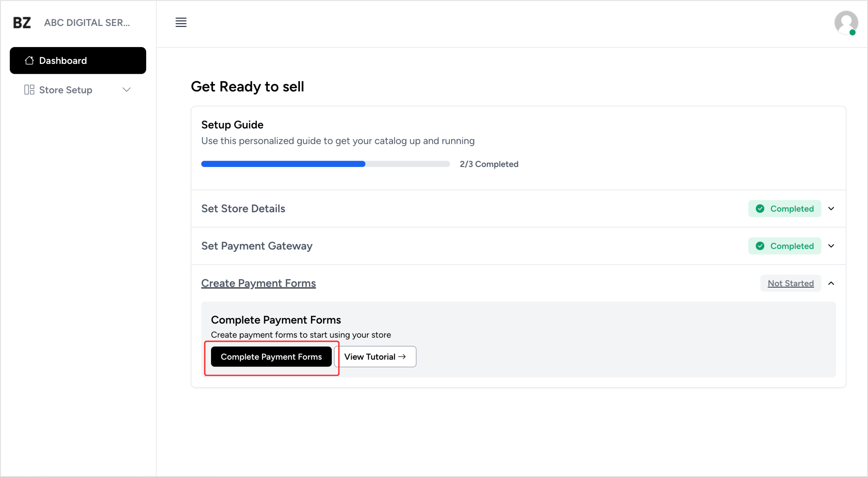868x477 pixels.
Task: Click the green online status dot
Action: [x=852, y=33]
